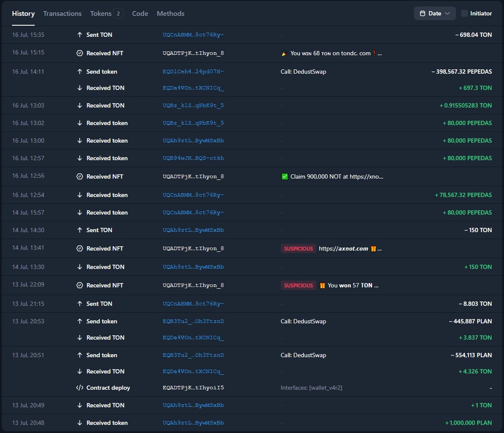The image size is (504, 433).
Task: Click the -8.803 TON amount
Action: [x=475, y=304]
